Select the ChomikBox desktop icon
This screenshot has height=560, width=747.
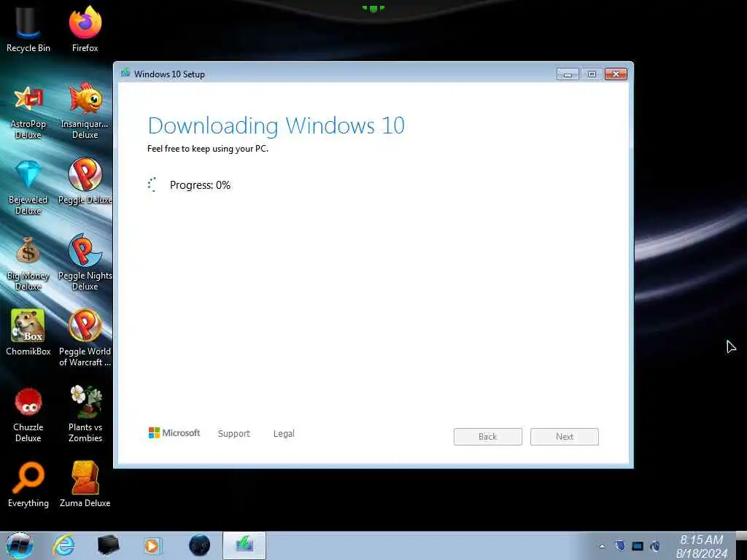pyautogui.click(x=28, y=332)
